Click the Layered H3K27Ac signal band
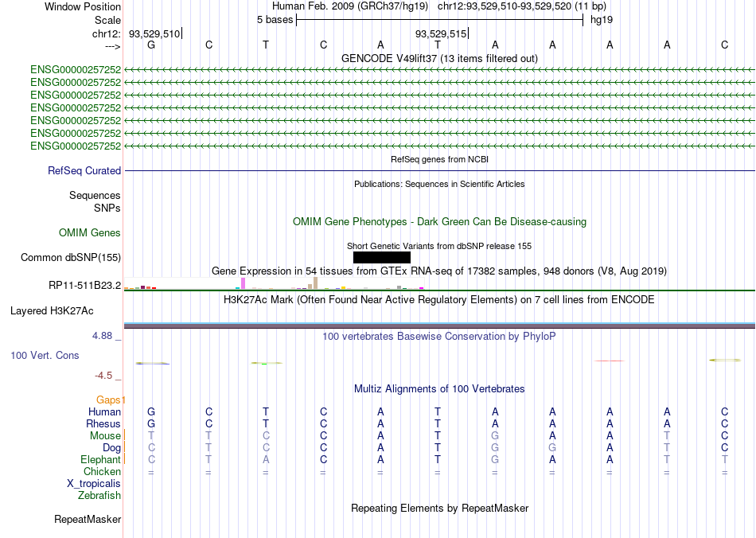The image size is (756, 538). (439, 326)
